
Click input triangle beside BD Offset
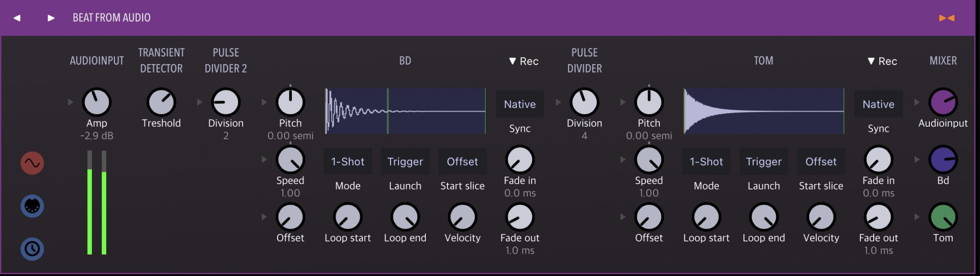click(x=264, y=217)
